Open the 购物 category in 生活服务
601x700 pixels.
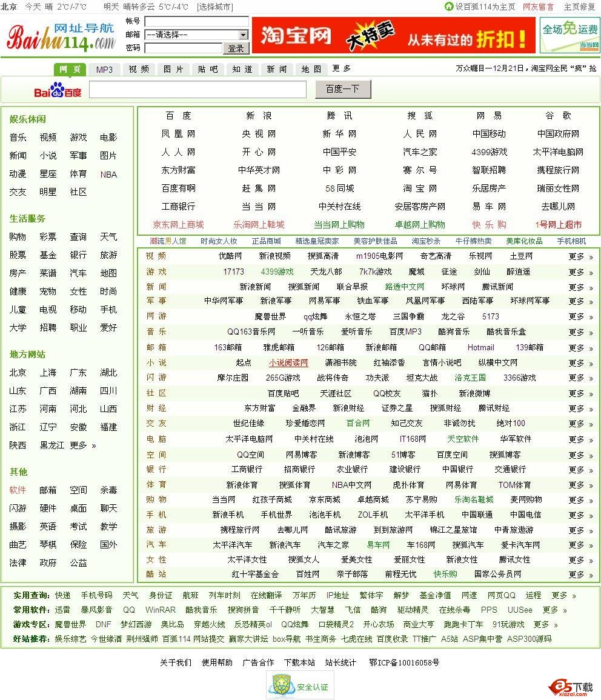click(18, 236)
